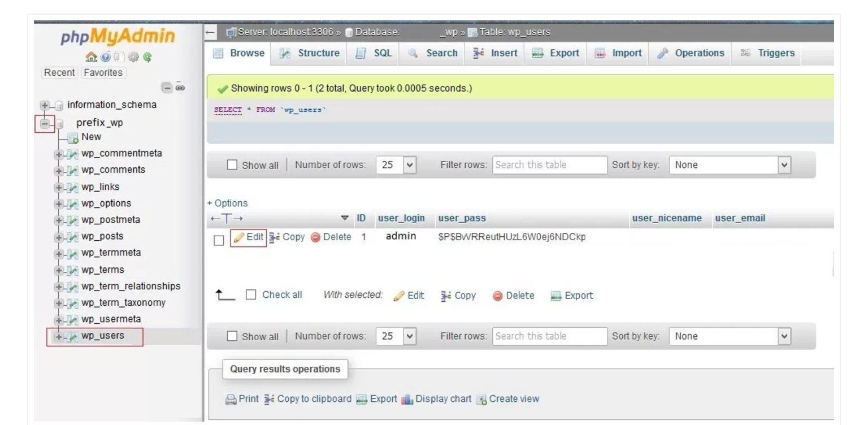
Task: Expand the wp_usermeta table node
Action: click(x=58, y=319)
